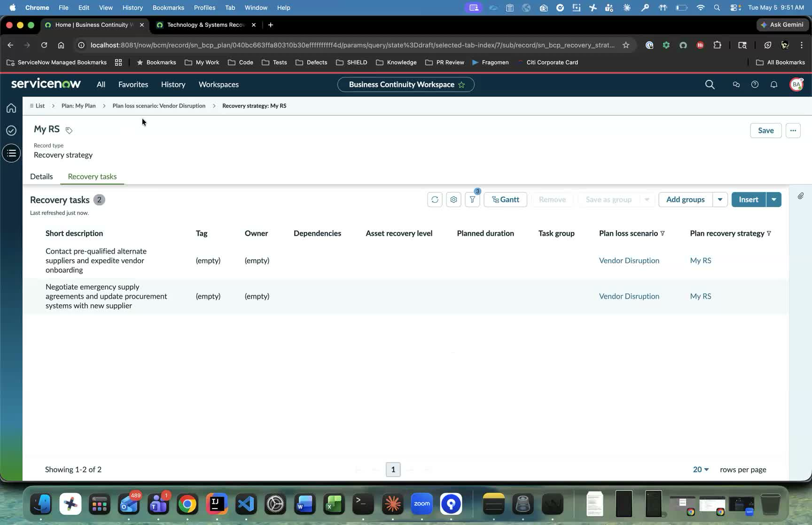
Task: Go to Plan: My Plan breadcrumb
Action: point(78,106)
